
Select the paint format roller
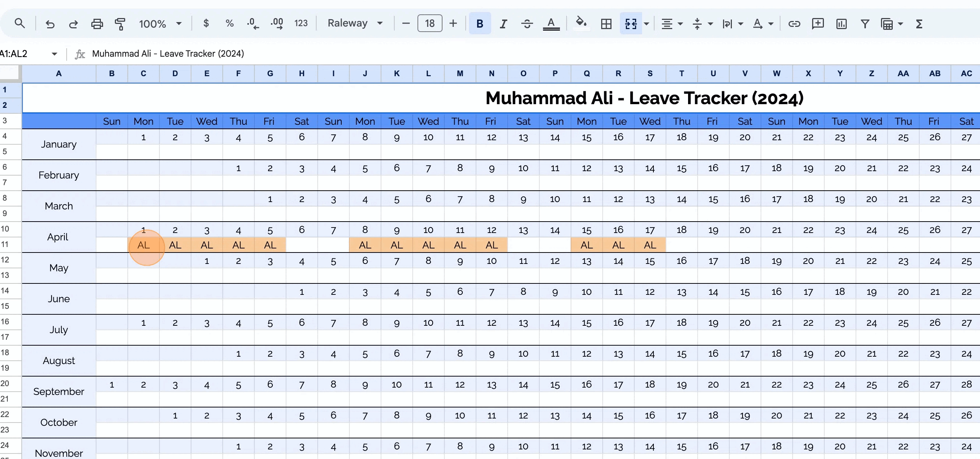[120, 24]
